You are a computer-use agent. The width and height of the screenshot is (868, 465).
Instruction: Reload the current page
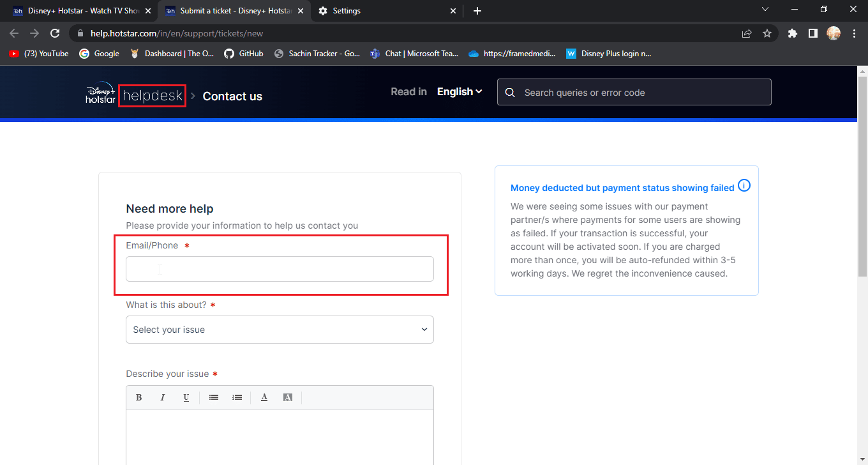(55, 33)
